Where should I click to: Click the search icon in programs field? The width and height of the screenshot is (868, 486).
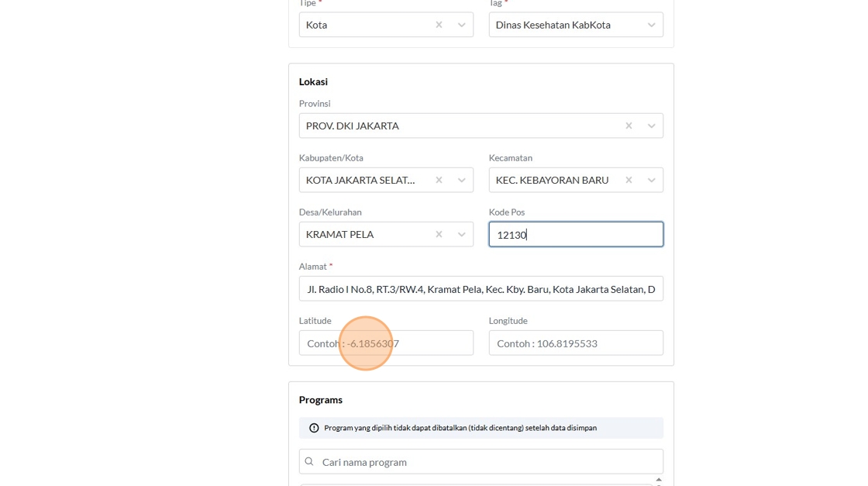(x=309, y=462)
